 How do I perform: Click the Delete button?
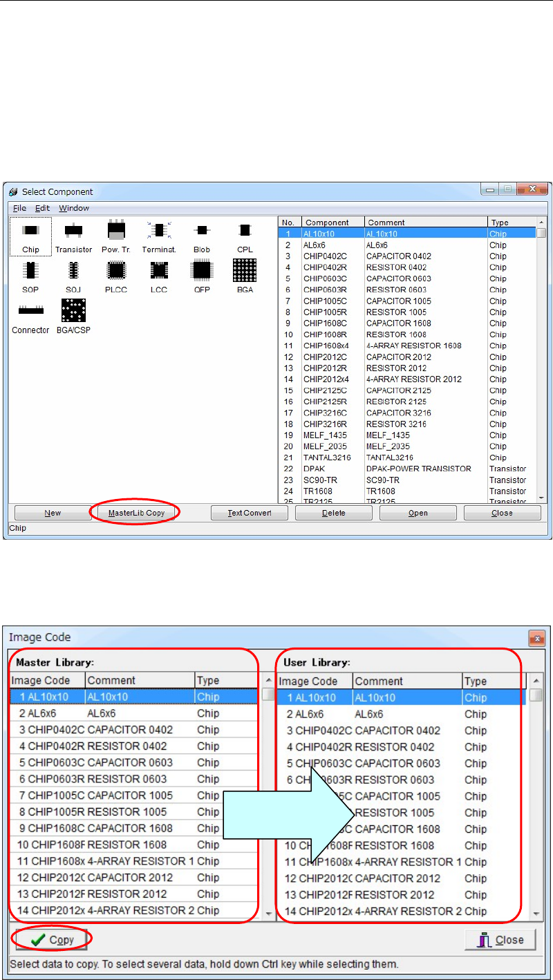click(333, 513)
